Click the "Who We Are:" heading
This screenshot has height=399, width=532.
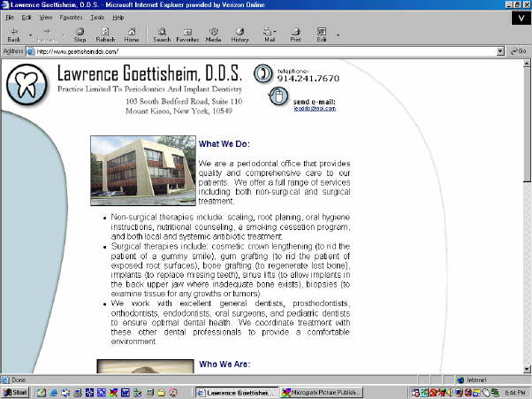tap(224, 364)
